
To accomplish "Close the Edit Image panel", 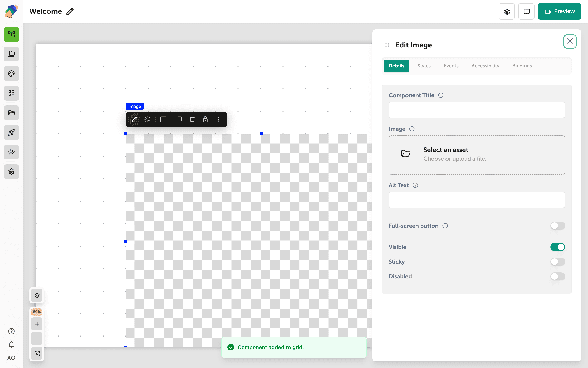I will [x=570, y=41].
